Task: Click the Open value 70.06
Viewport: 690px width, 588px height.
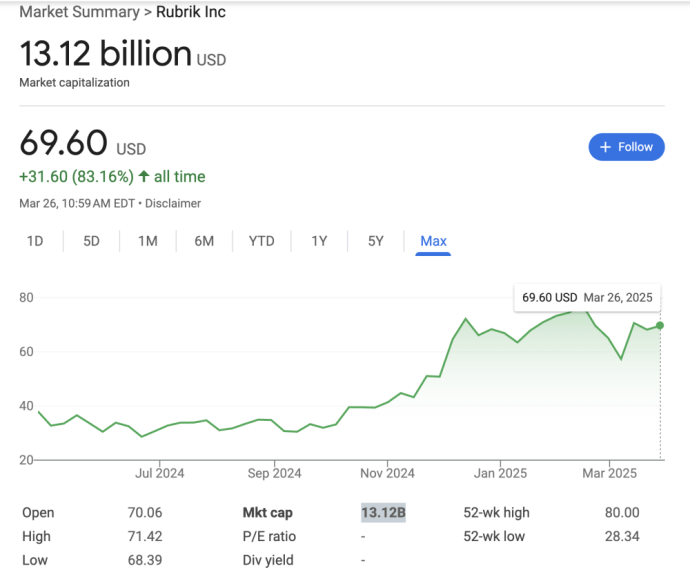Action: click(x=145, y=513)
